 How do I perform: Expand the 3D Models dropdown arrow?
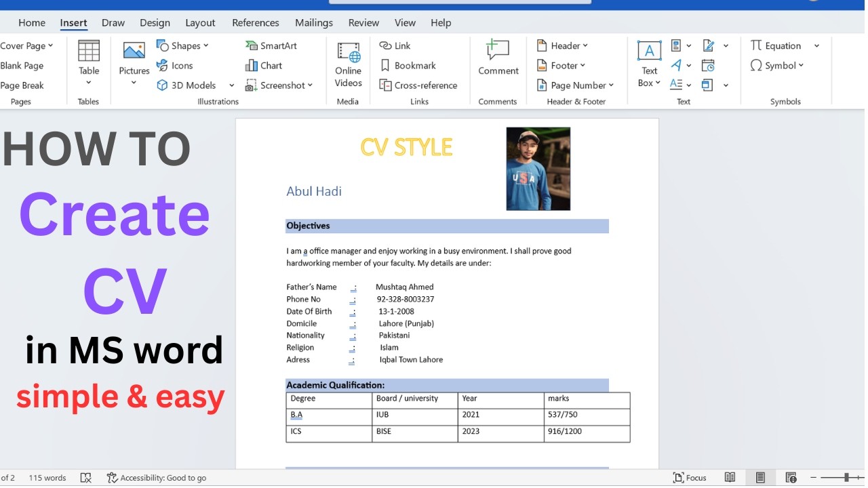tap(231, 85)
